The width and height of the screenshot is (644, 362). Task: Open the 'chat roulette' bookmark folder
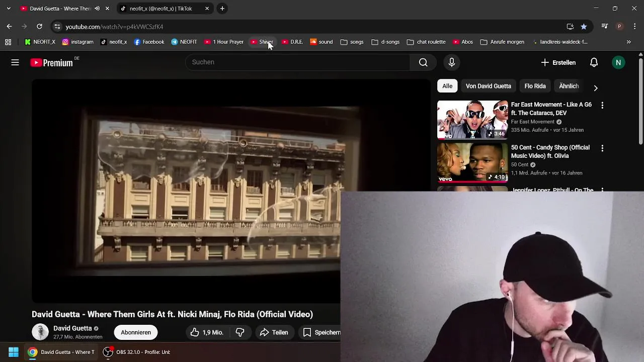[427, 42]
